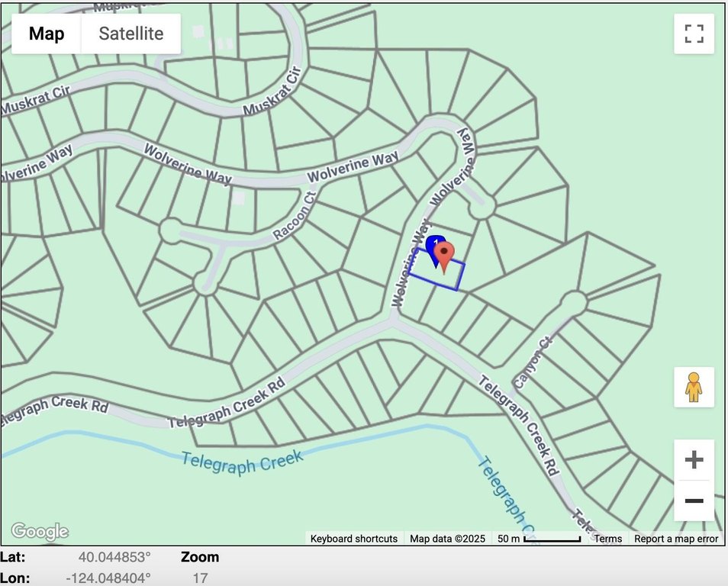
Task: Switch to Satellite view
Action: [130, 34]
